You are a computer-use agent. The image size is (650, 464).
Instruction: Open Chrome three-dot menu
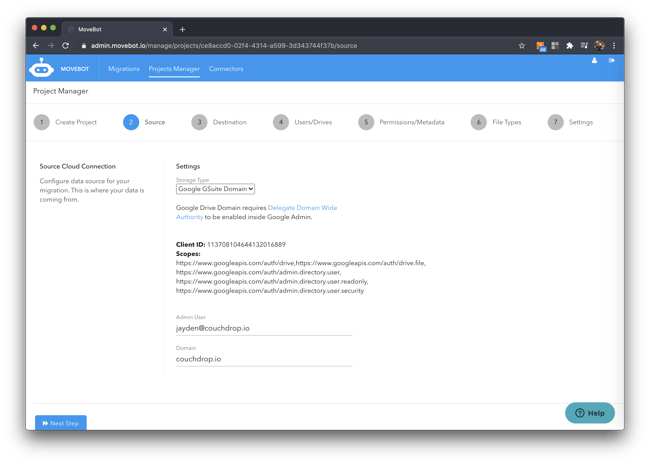(x=614, y=45)
